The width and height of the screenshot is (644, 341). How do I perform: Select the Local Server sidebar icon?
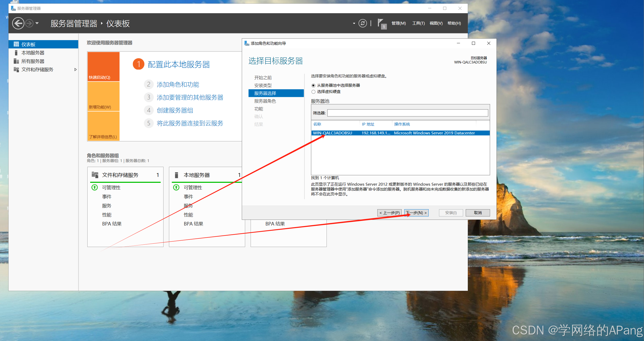coord(16,53)
